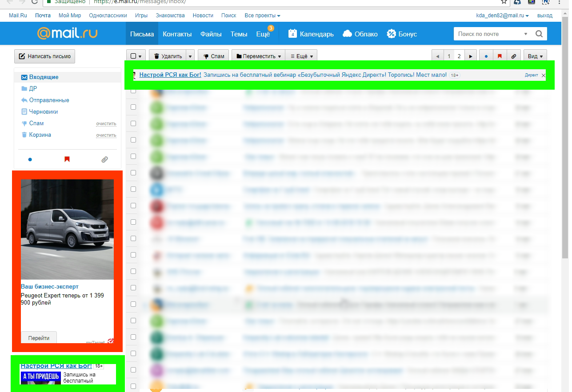Viewport: 572px width, 392px height.
Task: Click the Peugeot Expert van ad image
Action: pos(67,229)
